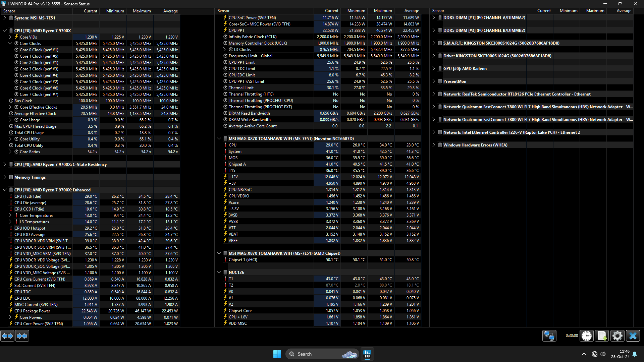The height and width of the screenshot is (362, 644).
Task: Expand the L3 Clocks row
Action: (x=224, y=50)
